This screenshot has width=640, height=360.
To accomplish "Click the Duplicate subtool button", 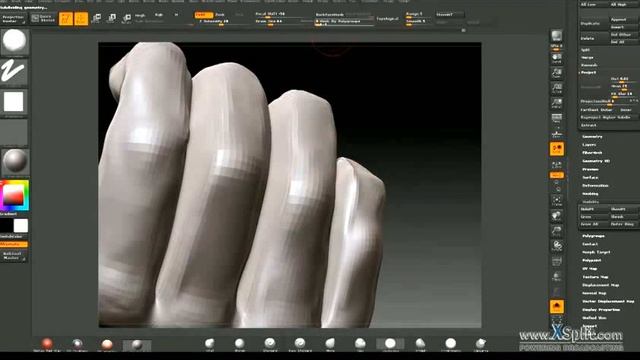I will pyautogui.click(x=594, y=24).
